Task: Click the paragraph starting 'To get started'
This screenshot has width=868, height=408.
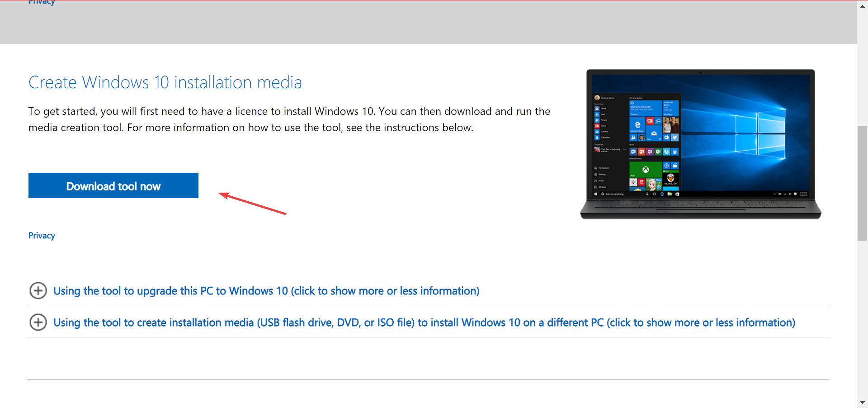Action: tap(289, 119)
